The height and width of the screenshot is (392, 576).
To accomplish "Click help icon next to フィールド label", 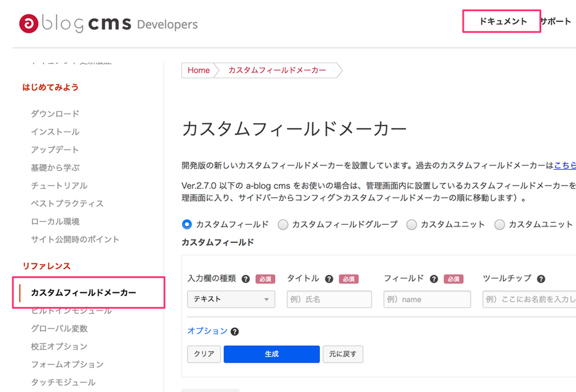I will click(434, 279).
